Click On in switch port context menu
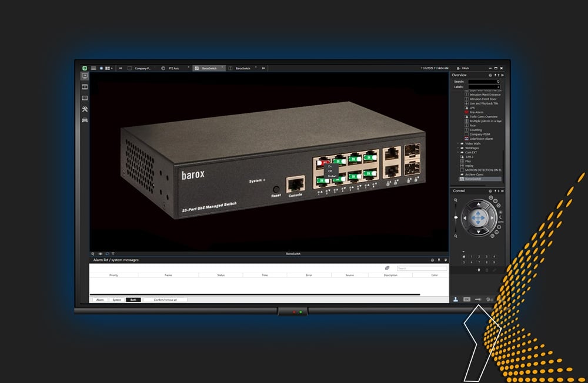The image size is (588, 383). pos(330,166)
